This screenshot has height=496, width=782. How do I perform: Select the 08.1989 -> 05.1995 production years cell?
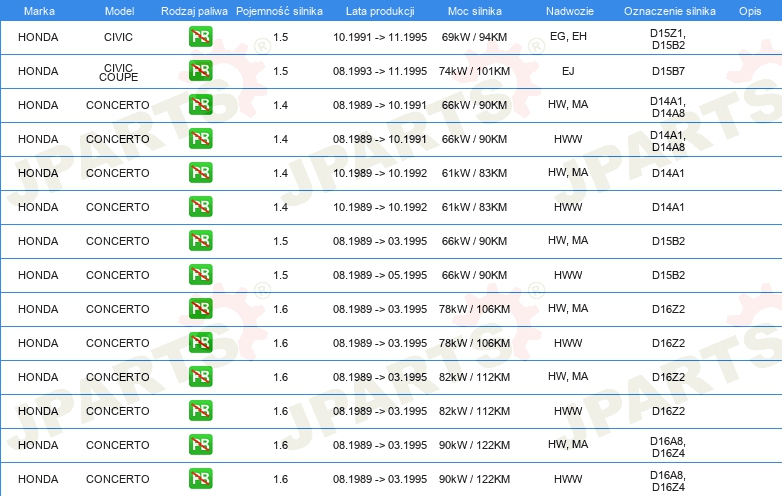(380, 275)
